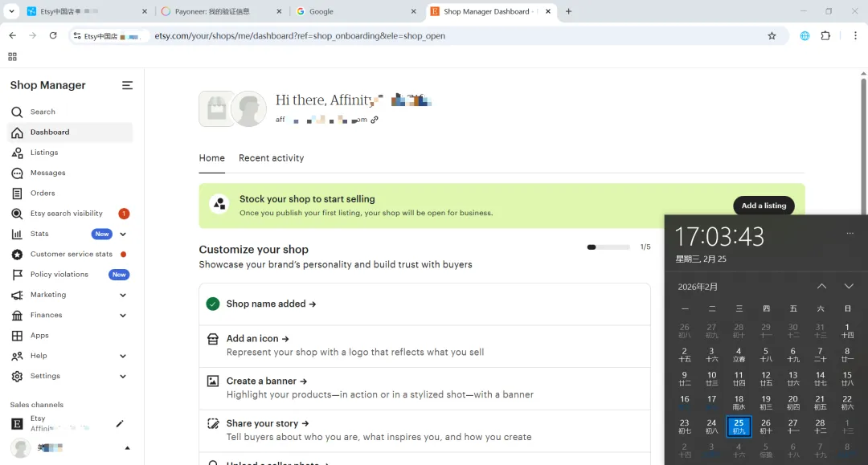The width and height of the screenshot is (868, 465).
Task: Open Dashboard home icon in sidebar
Action: [17, 133]
